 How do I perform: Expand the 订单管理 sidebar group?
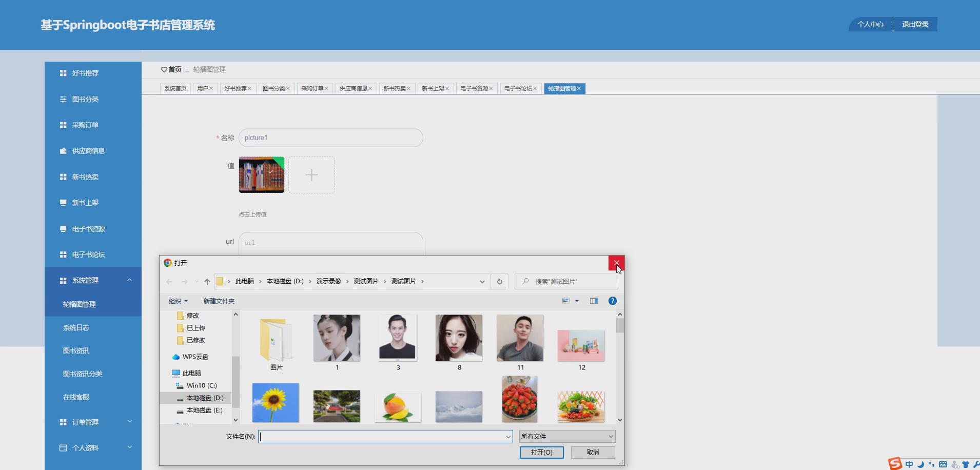[93, 422]
